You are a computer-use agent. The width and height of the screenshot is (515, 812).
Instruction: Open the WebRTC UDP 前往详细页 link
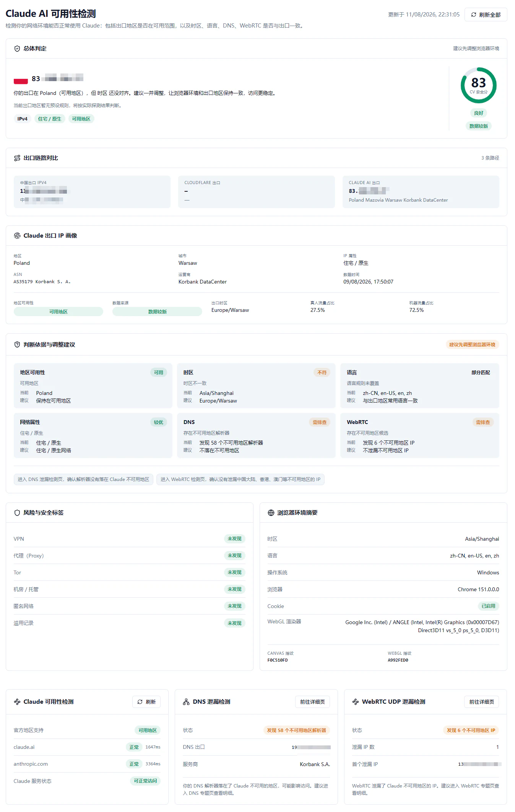pos(482,702)
